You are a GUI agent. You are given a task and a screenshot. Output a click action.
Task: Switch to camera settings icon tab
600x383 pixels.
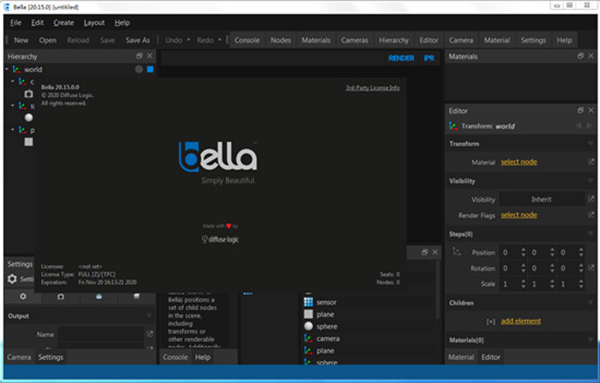pos(60,297)
